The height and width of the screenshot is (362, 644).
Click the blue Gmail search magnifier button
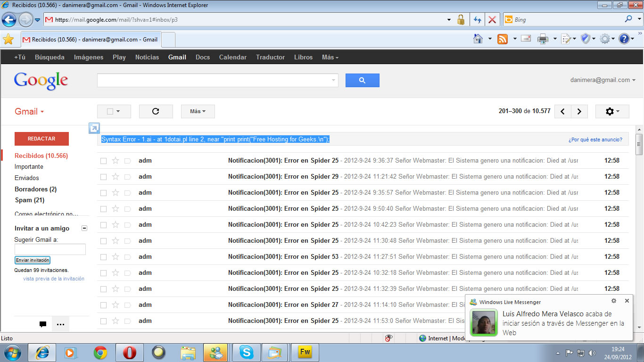[x=362, y=80]
